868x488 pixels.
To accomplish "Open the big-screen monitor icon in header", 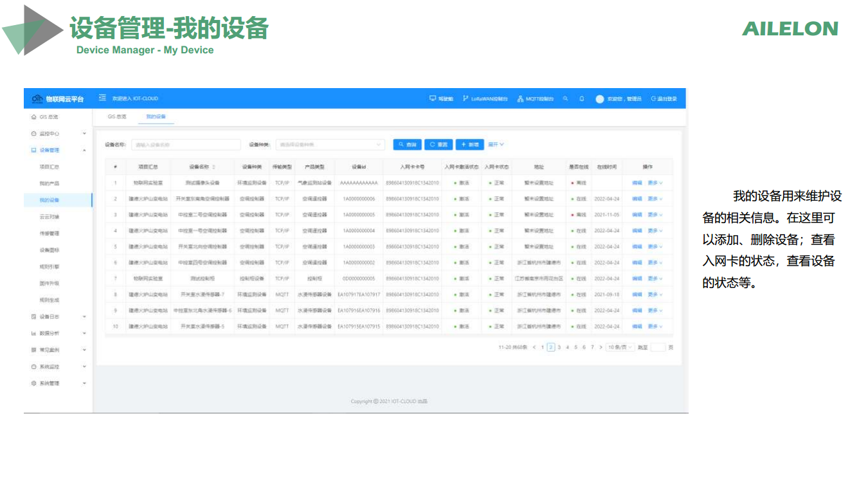I will pyautogui.click(x=433, y=99).
